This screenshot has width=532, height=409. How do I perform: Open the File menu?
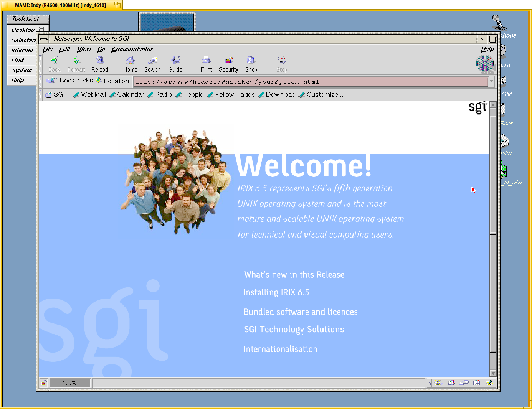click(x=48, y=49)
